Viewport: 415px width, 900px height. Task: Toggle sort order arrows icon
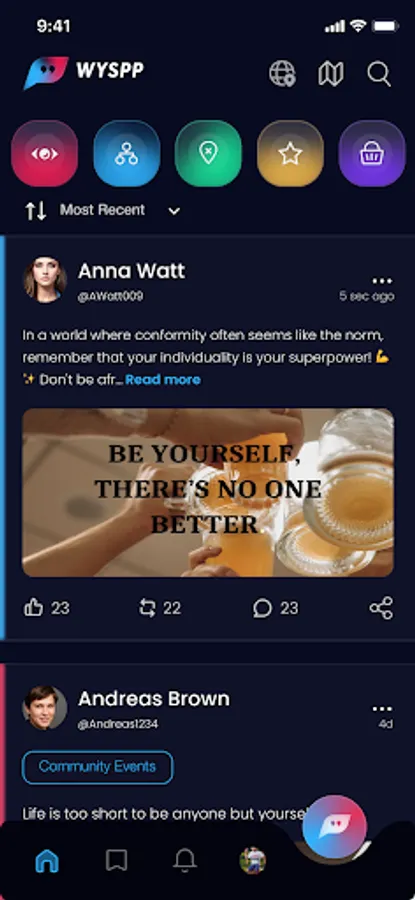(x=35, y=211)
